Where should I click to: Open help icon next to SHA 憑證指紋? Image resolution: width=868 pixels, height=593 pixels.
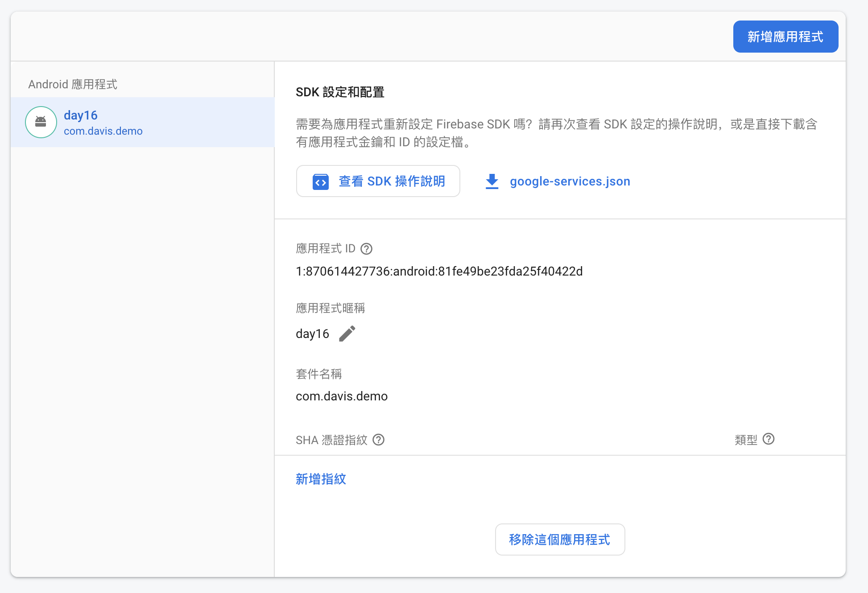[x=378, y=440]
